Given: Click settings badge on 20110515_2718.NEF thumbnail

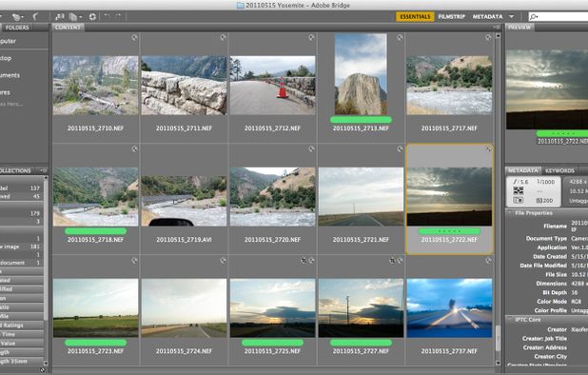Looking at the screenshot, I should point(134,148).
